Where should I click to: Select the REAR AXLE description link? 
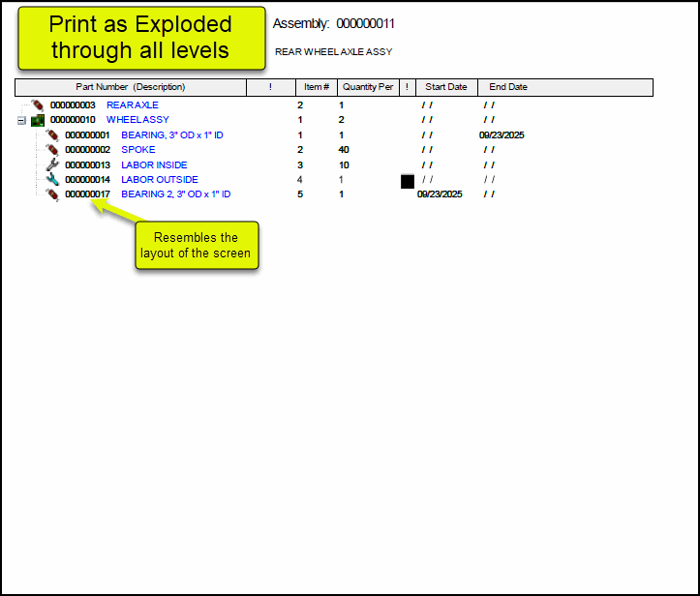pyautogui.click(x=133, y=104)
